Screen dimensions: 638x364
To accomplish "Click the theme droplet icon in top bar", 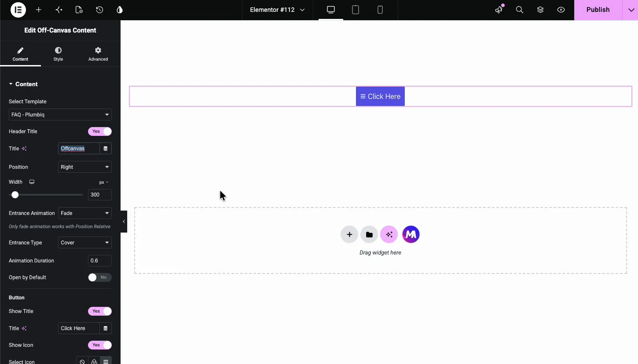I will click(x=120, y=10).
